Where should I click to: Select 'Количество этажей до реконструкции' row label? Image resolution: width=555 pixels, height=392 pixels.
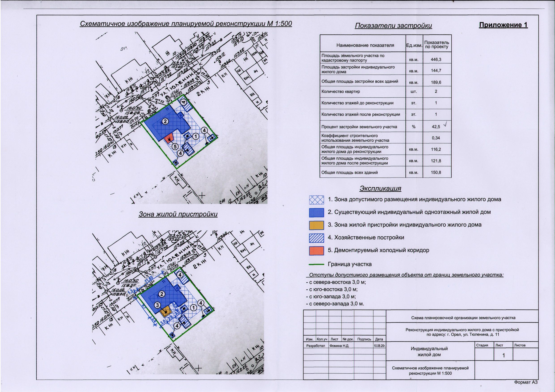coord(357,103)
